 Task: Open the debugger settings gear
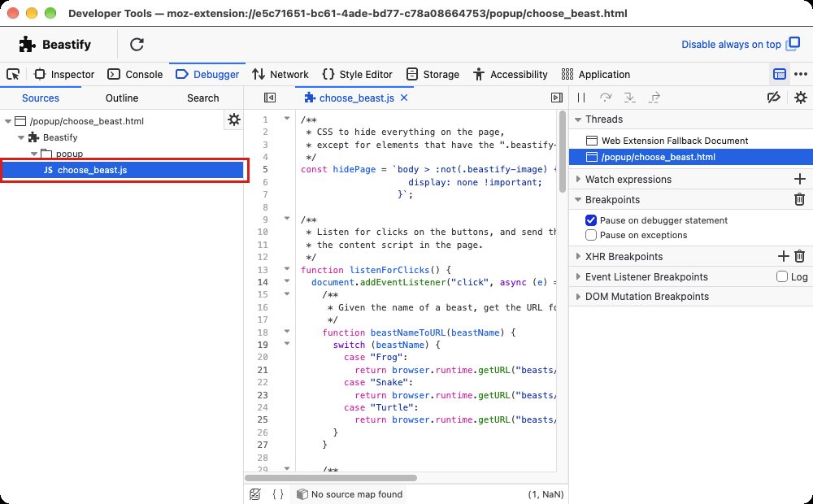(x=801, y=98)
